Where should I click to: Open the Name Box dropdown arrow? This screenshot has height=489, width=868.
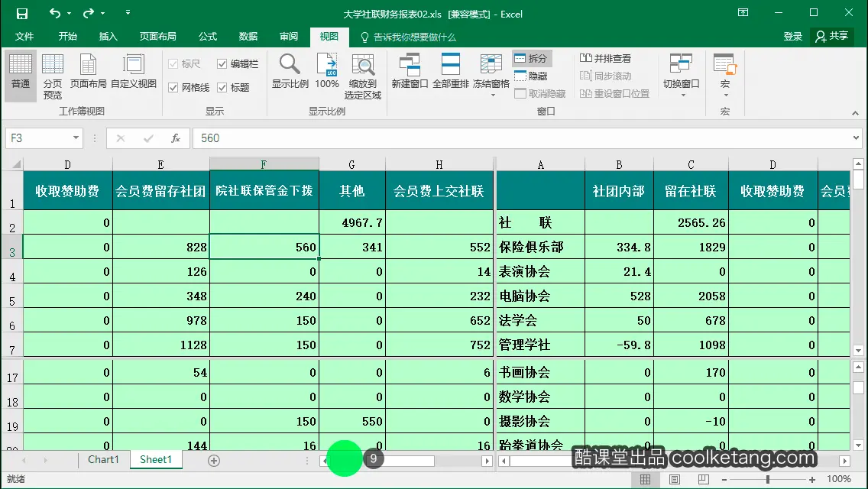click(x=76, y=138)
